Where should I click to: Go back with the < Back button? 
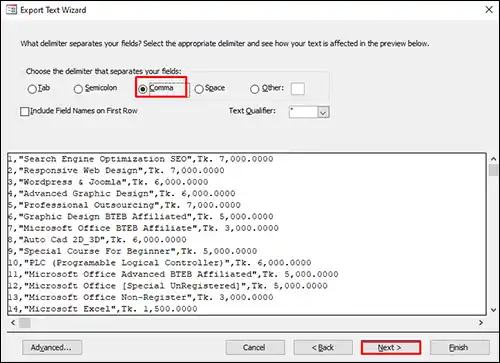(x=323, y=347)
